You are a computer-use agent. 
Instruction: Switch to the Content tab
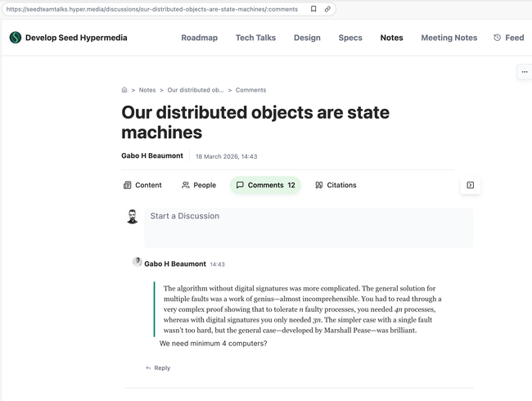pos(142,185)
